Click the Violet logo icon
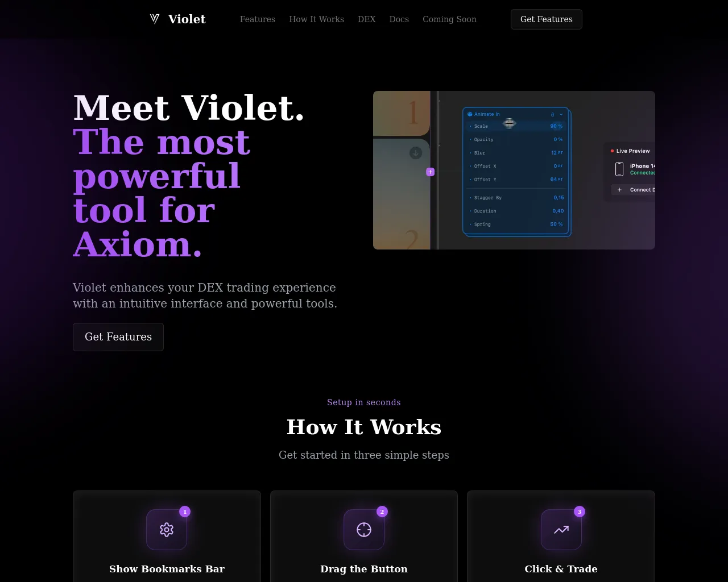Viewport: 728px width, 582px height. pos(155,19)
